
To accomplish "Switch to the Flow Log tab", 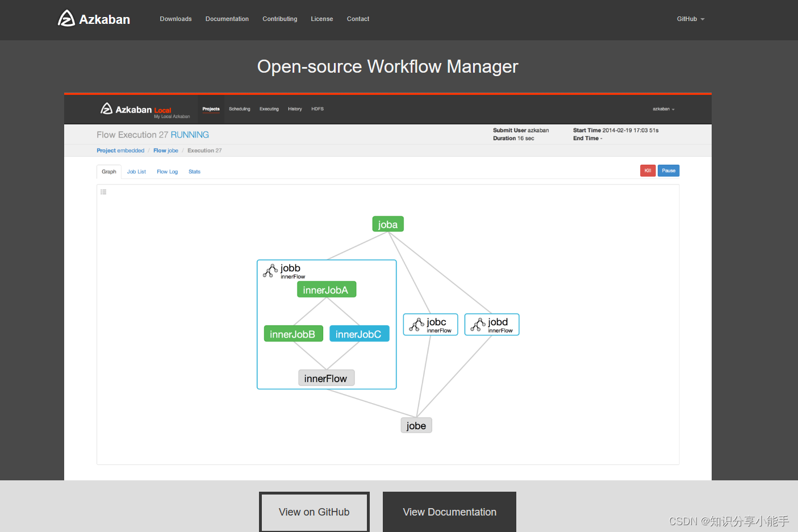I will (x=167, y=172).
